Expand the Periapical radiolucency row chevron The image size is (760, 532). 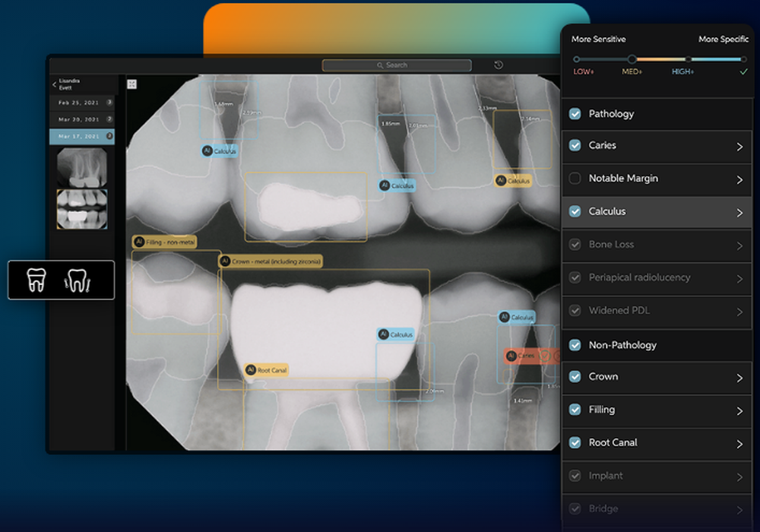click(739, 279)
